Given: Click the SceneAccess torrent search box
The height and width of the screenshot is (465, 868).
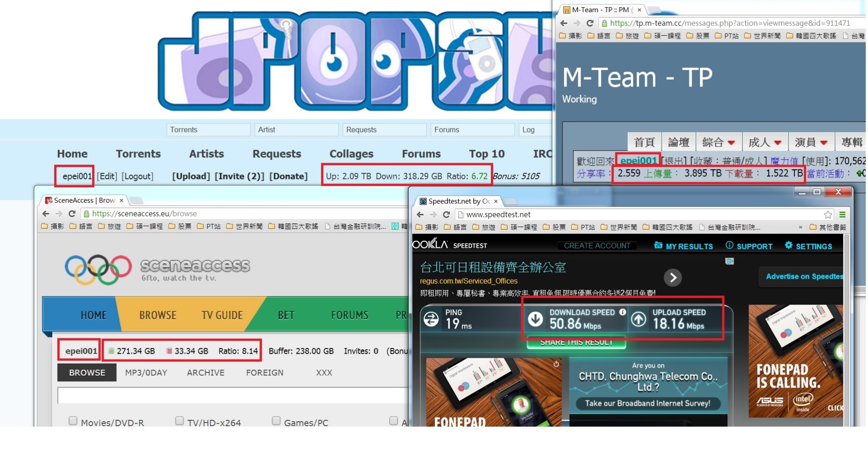Looking at the screenshot, I should 233,395.
